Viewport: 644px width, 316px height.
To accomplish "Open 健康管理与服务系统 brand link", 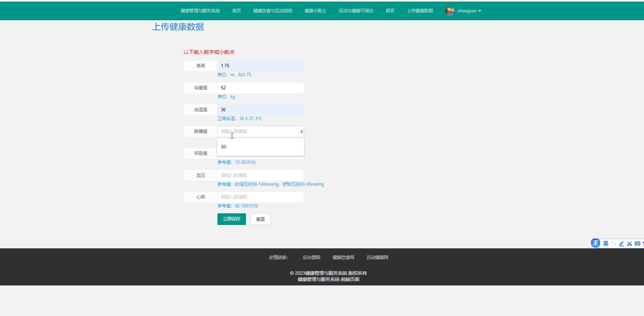I will tap(200, 11).
